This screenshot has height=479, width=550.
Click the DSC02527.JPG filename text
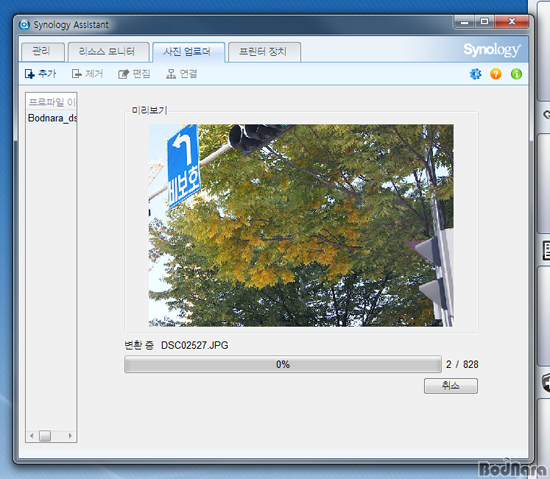click(x=195, y=345)
